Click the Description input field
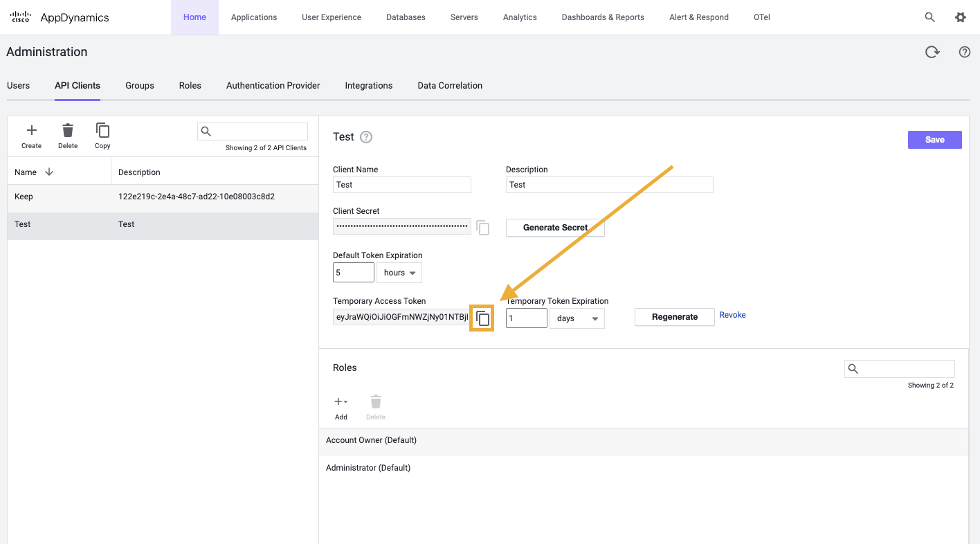The image size is (980, 544). (x=610, y=185)
